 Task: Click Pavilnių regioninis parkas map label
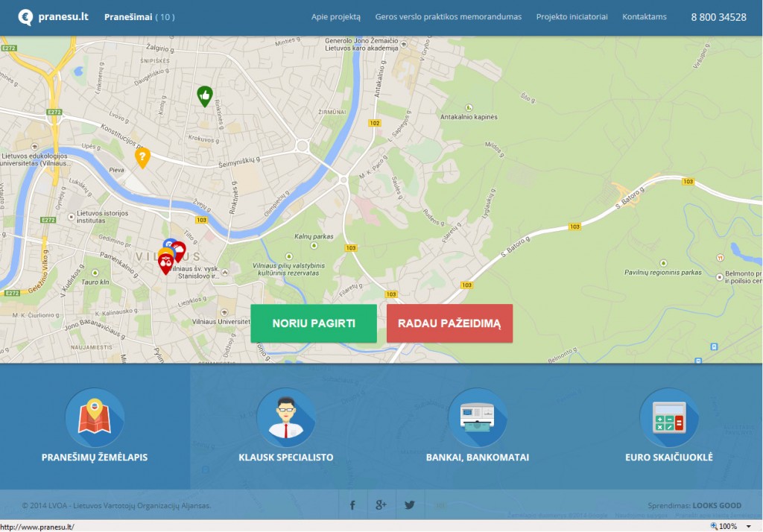(662, 273)
